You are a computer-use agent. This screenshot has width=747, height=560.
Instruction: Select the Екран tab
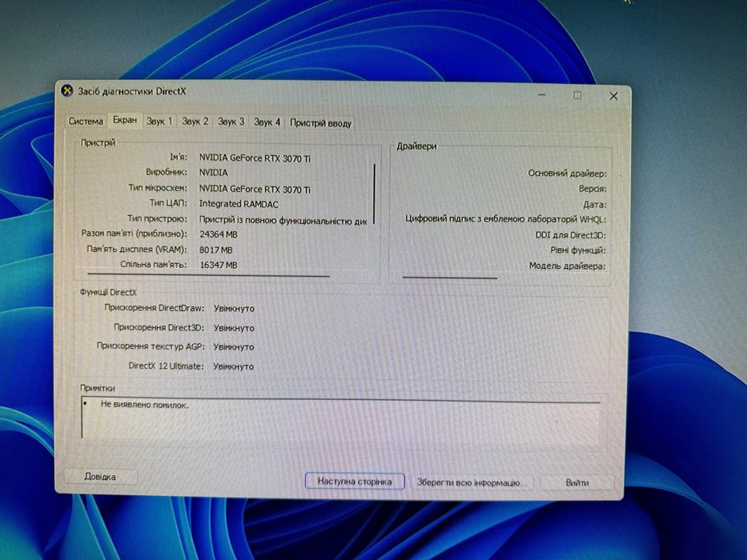pos(125,120)
